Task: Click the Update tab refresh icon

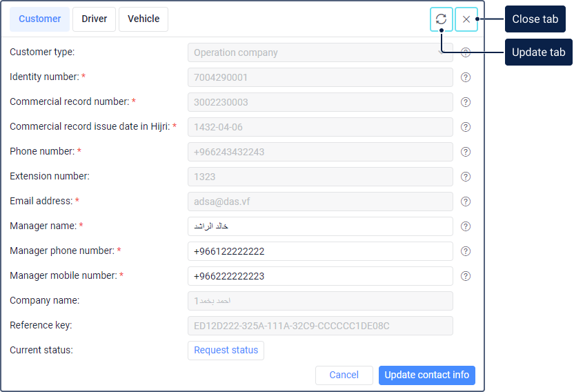Action: (442, 19)
